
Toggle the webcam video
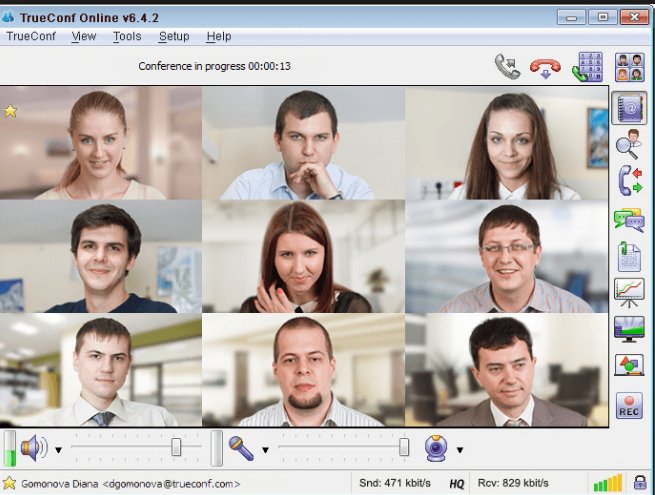click(436, 448)
